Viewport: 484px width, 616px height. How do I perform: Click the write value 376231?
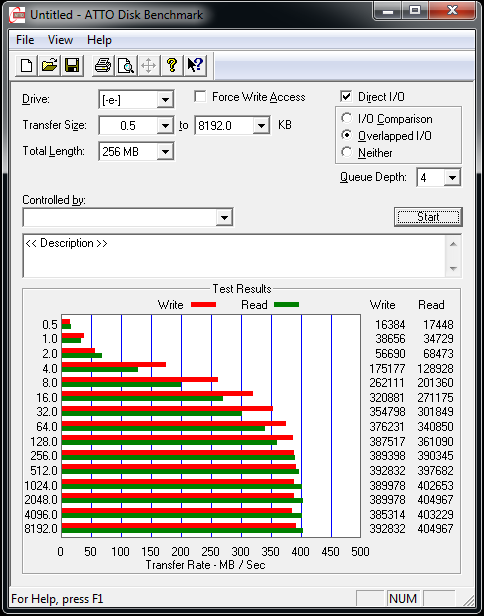coord(387,427)
